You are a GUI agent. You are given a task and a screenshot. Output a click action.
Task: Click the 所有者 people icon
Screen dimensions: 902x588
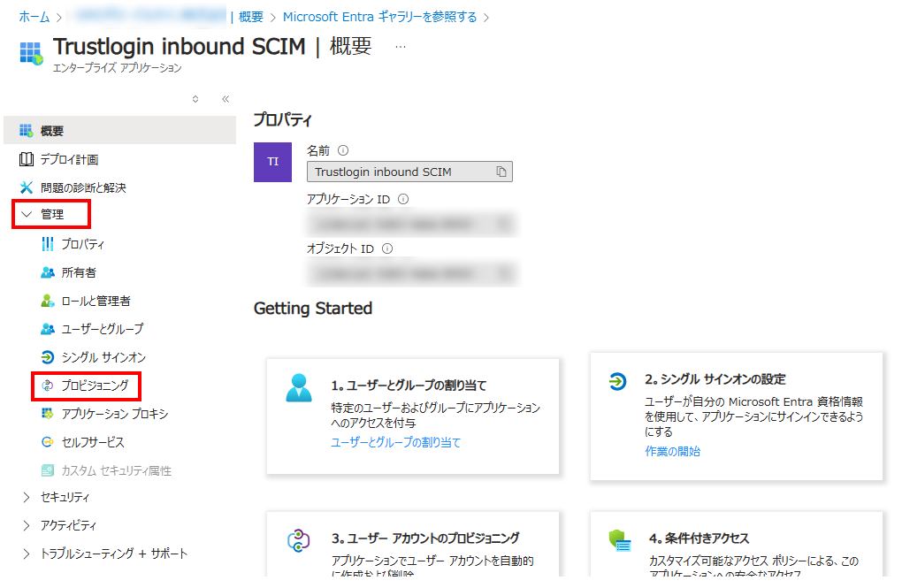48,272
